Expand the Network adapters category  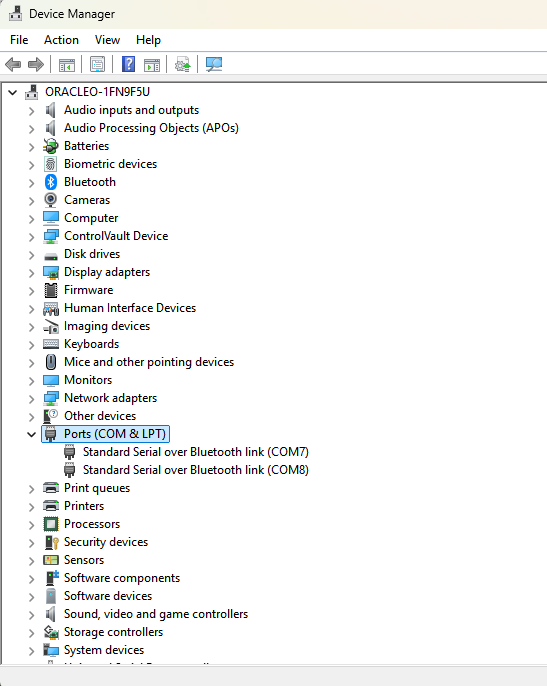click(32, 399)
